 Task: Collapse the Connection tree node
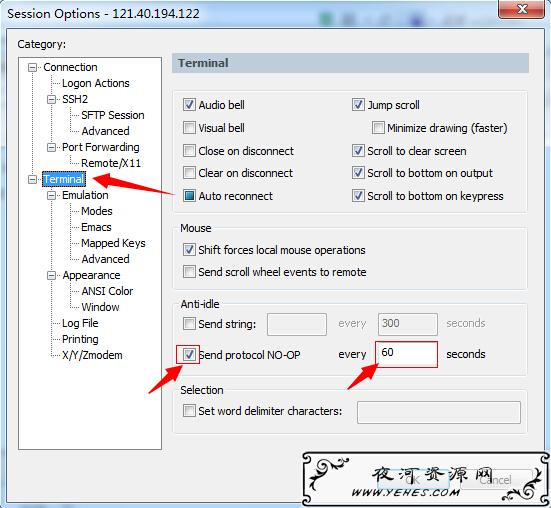pos(32,67)
